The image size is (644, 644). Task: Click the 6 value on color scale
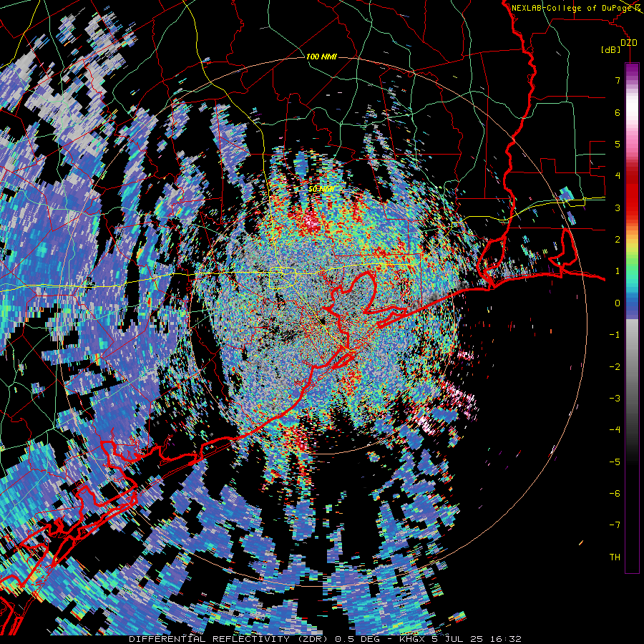coord(618,112)
